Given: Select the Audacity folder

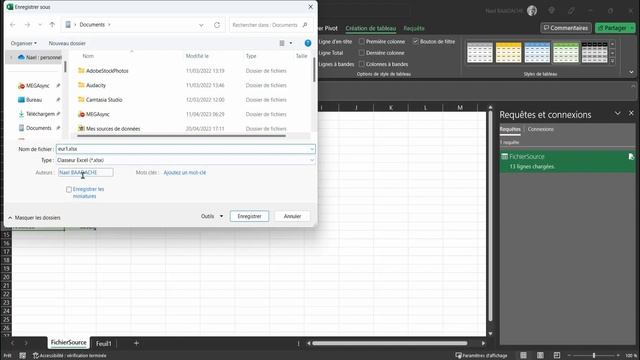Looking at the screenshot, I should [96, 85].
